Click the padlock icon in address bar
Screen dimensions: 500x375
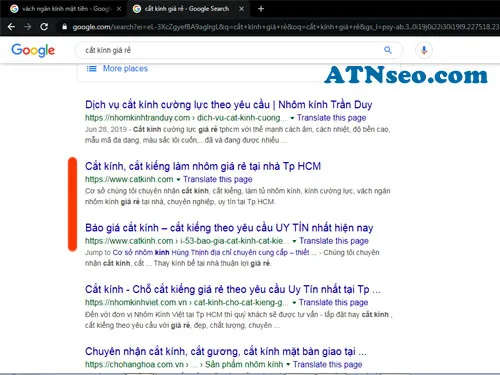click(65, 27)
